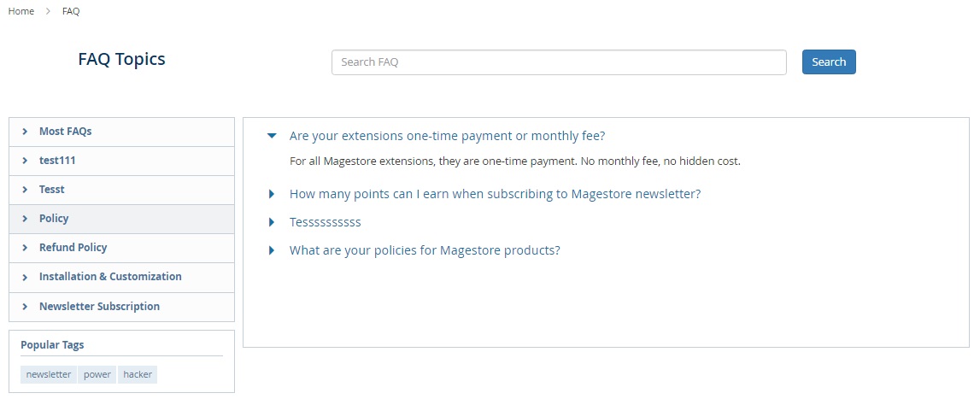The width and height of the screenshot is (980, 399).
Task: Click the newsletter popular tag
Action: click(x=49, y=374)
